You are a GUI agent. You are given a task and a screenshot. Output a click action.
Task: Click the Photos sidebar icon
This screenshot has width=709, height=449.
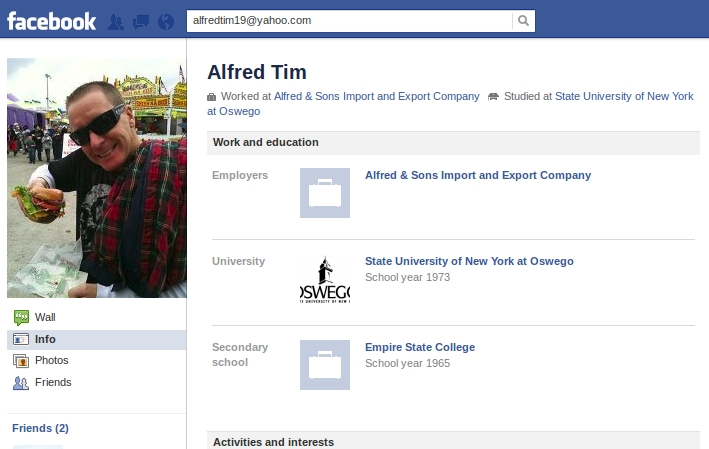tap(21, 361)
